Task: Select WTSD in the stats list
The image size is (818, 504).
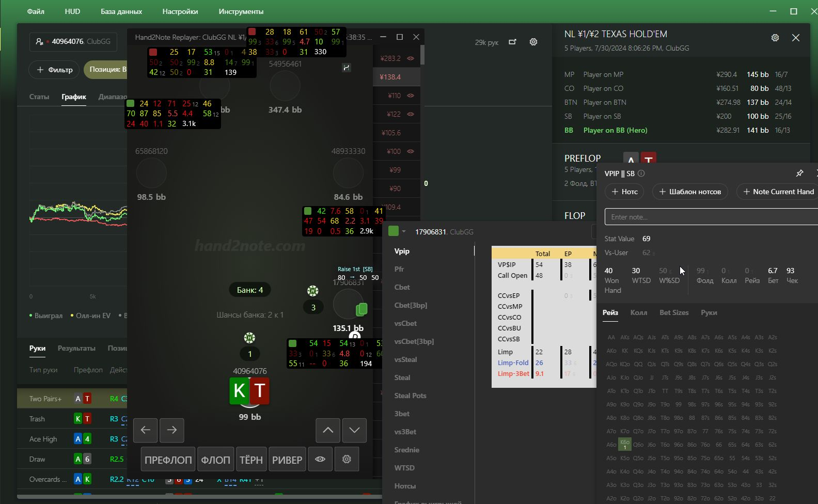Action: 404,468
